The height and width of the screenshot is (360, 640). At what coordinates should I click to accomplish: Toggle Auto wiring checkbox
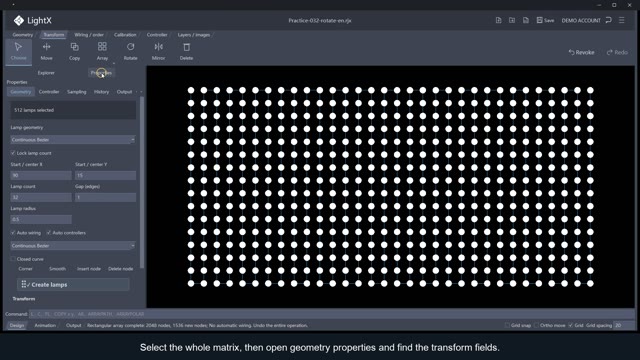13,233
